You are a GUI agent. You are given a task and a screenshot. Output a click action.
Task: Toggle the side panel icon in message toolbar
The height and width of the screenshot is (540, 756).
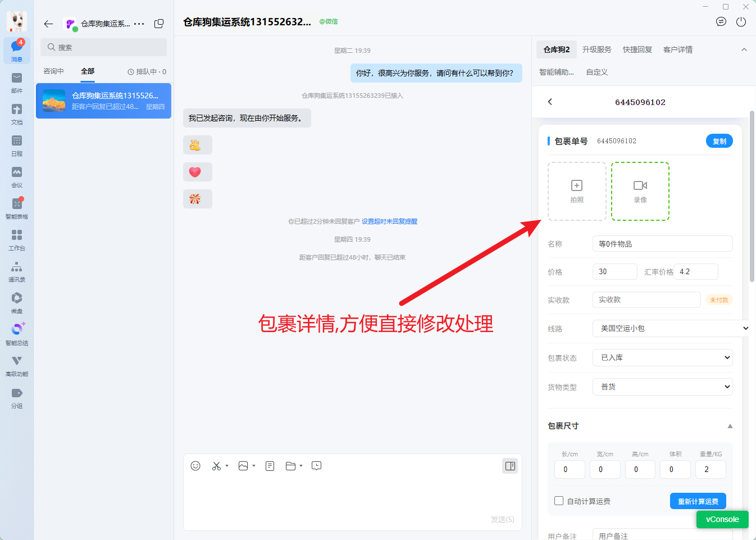pos(510,466)
